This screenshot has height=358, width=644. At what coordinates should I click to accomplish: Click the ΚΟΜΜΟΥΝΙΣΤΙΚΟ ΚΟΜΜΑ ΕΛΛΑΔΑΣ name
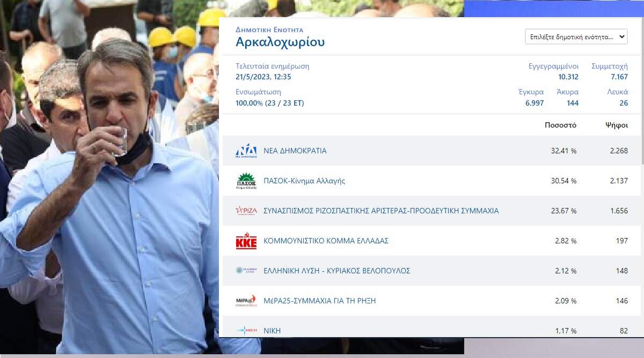326,241
